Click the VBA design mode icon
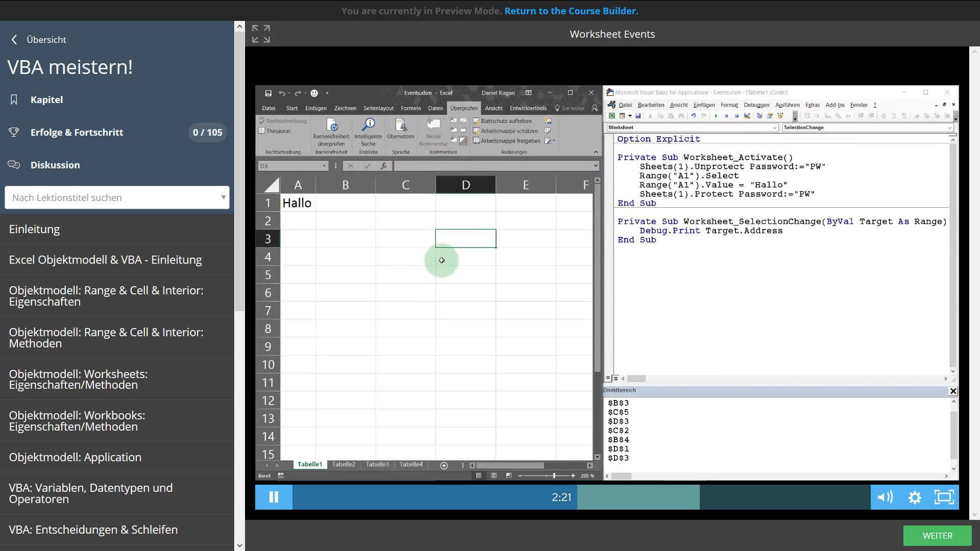The image size is (980, 551). [x=747, y=116]
